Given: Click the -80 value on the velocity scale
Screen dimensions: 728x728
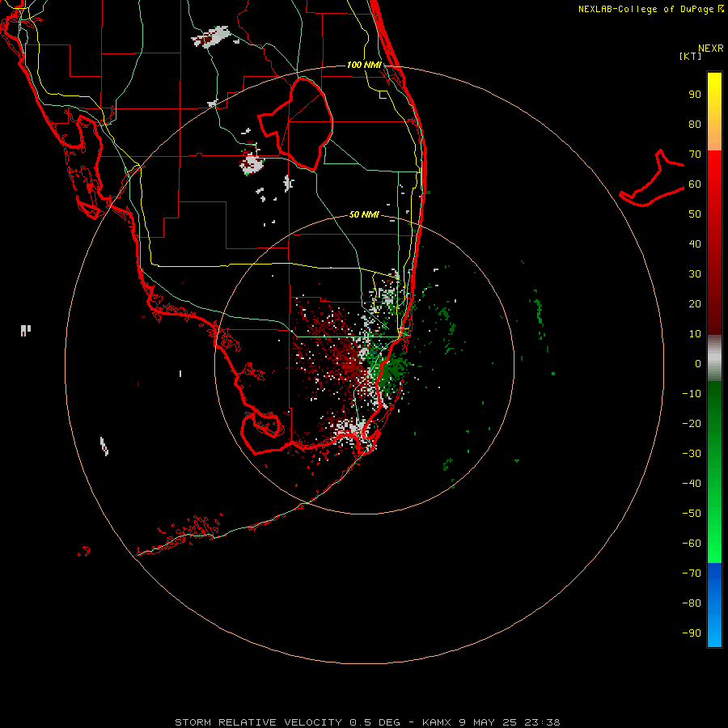Looking at the screenshot, I should point(692,603).
